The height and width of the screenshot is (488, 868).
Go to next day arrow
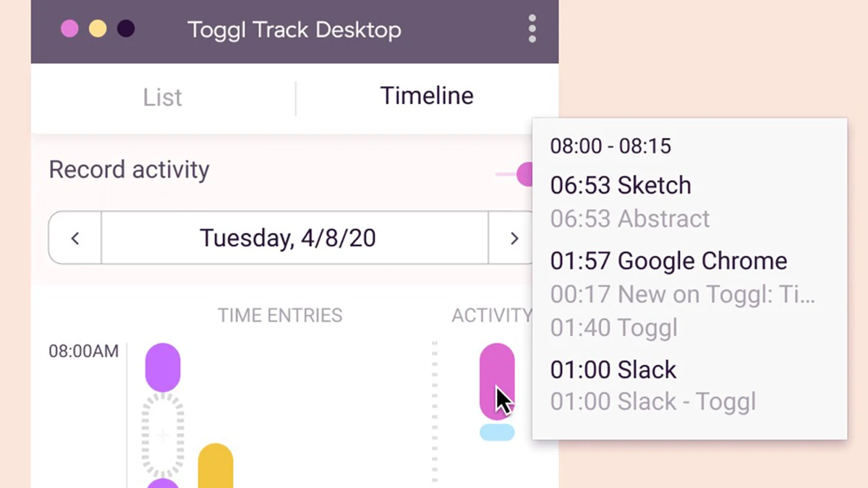pos(514,238)
